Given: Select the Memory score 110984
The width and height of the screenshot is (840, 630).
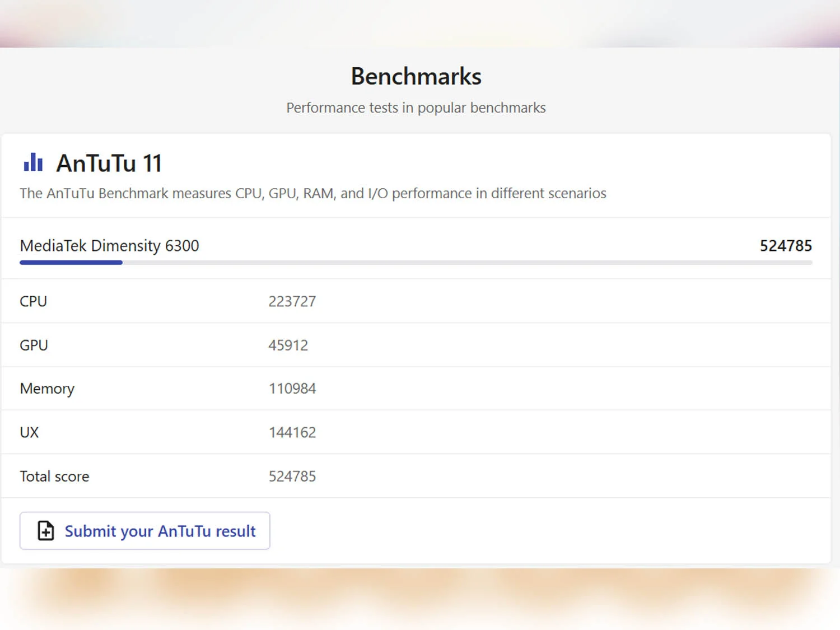Looking at the screenshot, I should click(x=292, y=389).
